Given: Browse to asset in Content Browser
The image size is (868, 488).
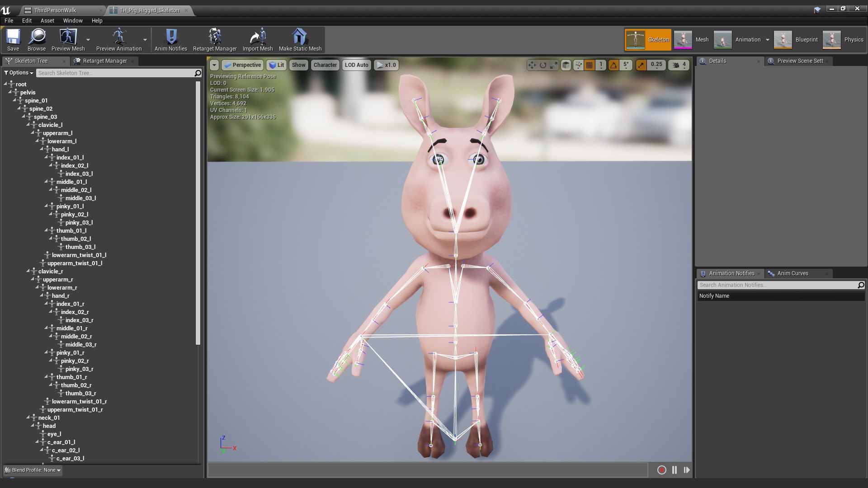Looking at the screenshot, I should point(37,40).
